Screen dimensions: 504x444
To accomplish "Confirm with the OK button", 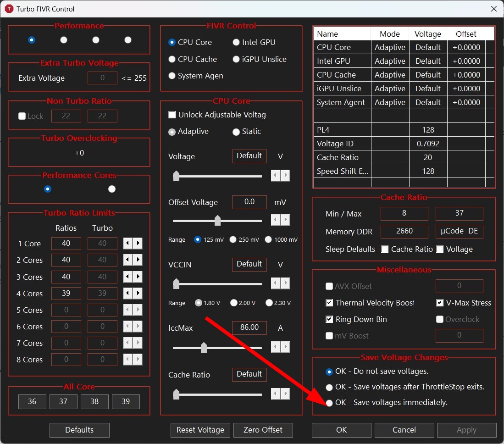I will coord(341,430).
